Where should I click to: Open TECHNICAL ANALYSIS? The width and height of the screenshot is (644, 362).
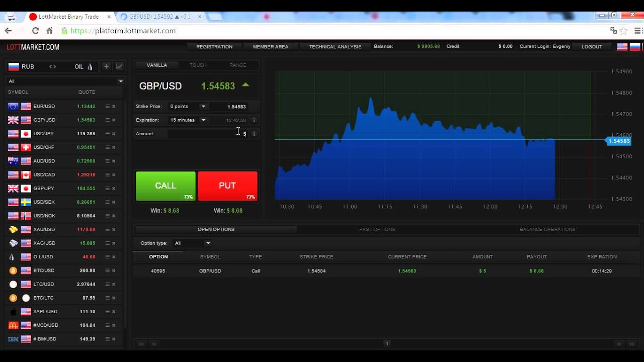(335, 46)
